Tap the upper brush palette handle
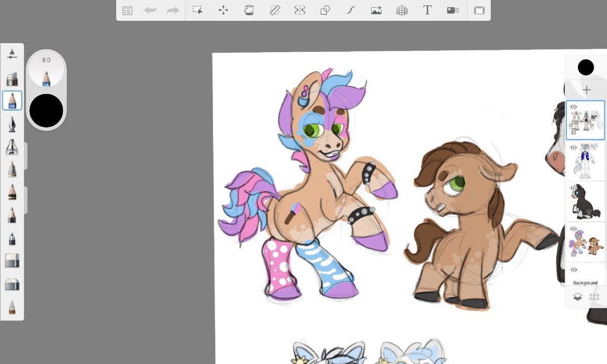 [x=26, y=156]
